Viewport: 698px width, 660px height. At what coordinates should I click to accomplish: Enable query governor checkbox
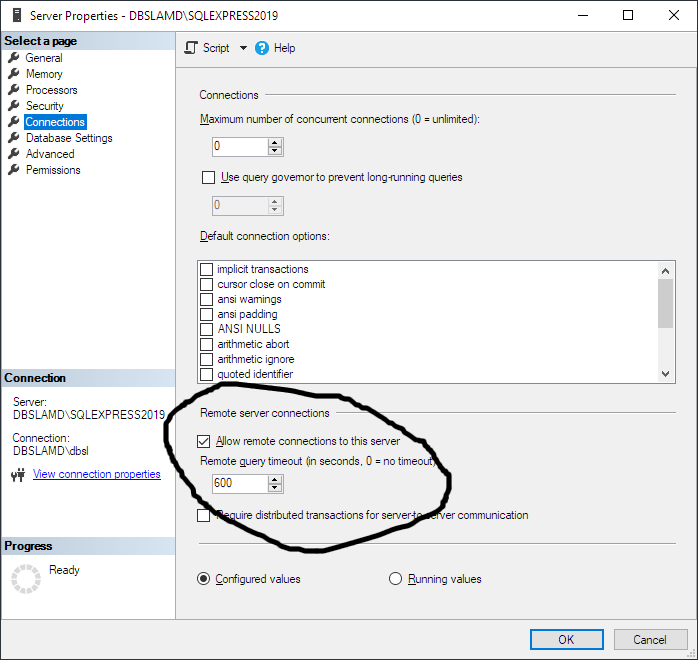[208, 178]
